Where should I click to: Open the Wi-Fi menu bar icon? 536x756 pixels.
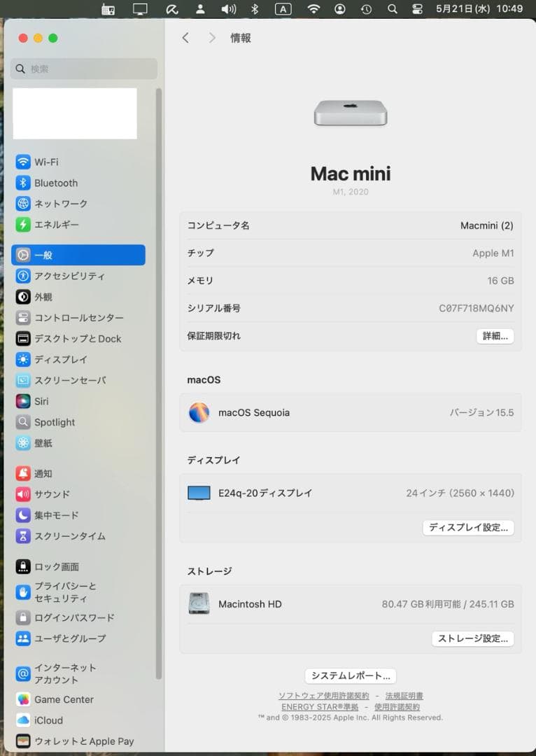point(313,8)
